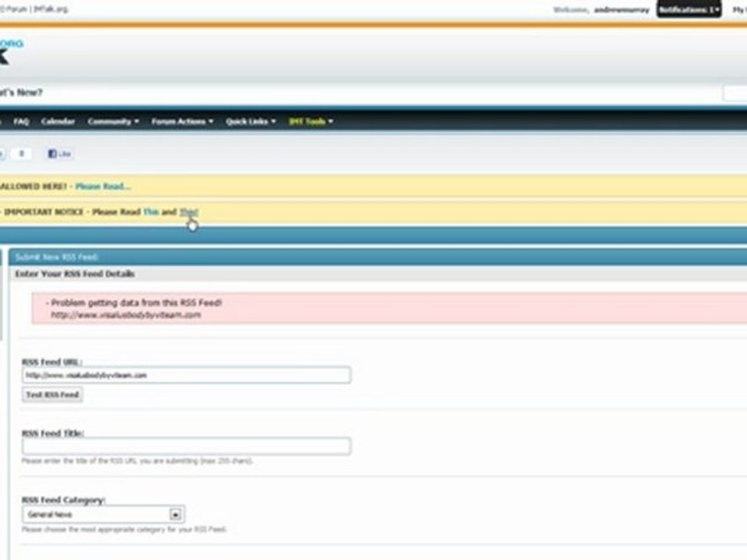Click the share count box showing 0

[x=21, y=153]
